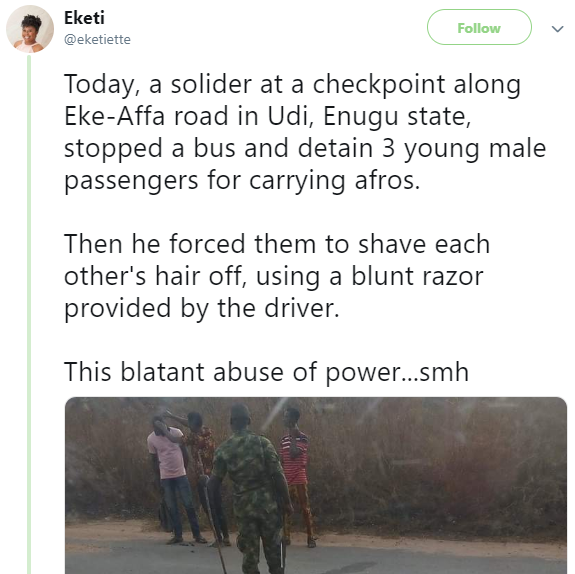The image size is (575, 574).
Task: Click the 'other's hair off, using' line
Action: click(x=274, y=276)
